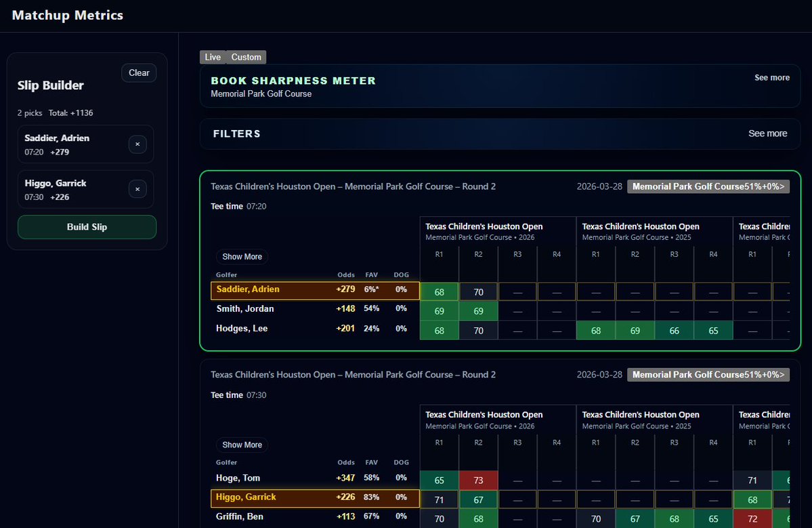812x528 pixels.
Task: Click the 07:20 matchup card title
Action: pyautogui.click(x=354, y=186)
